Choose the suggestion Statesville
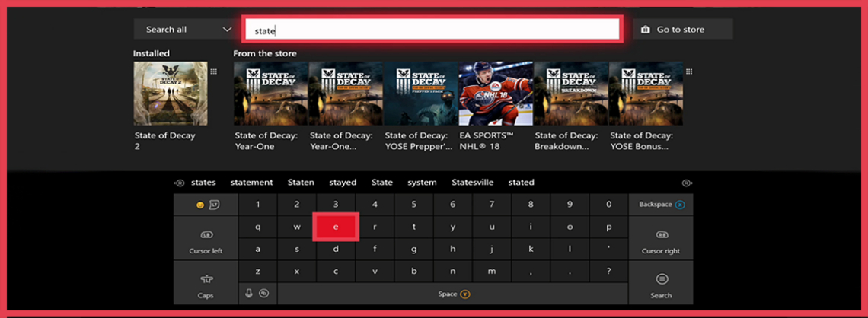This screenshot has height=318, width=868. click(x=473, y=182)
